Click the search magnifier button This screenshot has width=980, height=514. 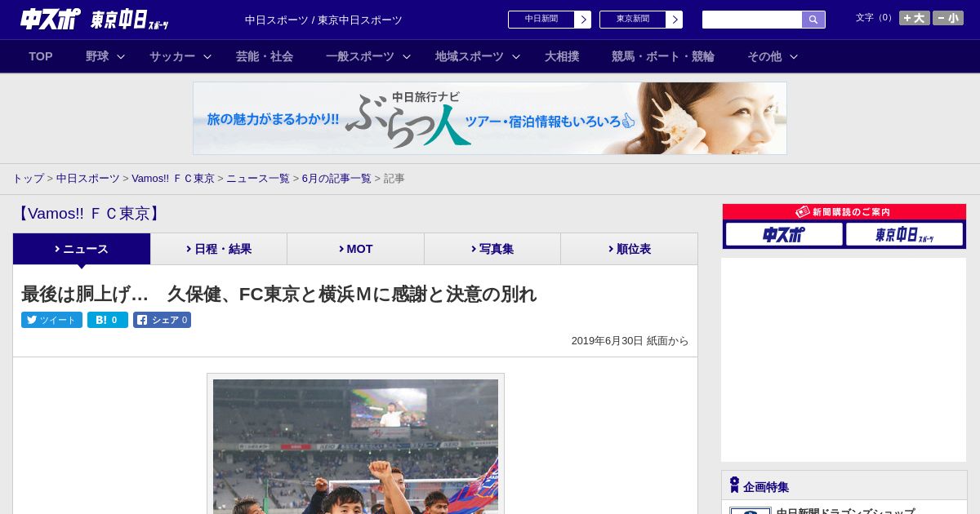pos(813,20)
